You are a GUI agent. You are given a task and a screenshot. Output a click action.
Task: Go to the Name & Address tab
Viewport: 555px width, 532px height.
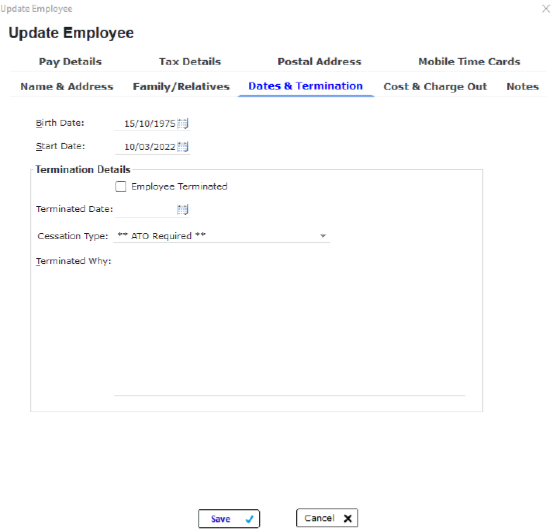[67, 87]
